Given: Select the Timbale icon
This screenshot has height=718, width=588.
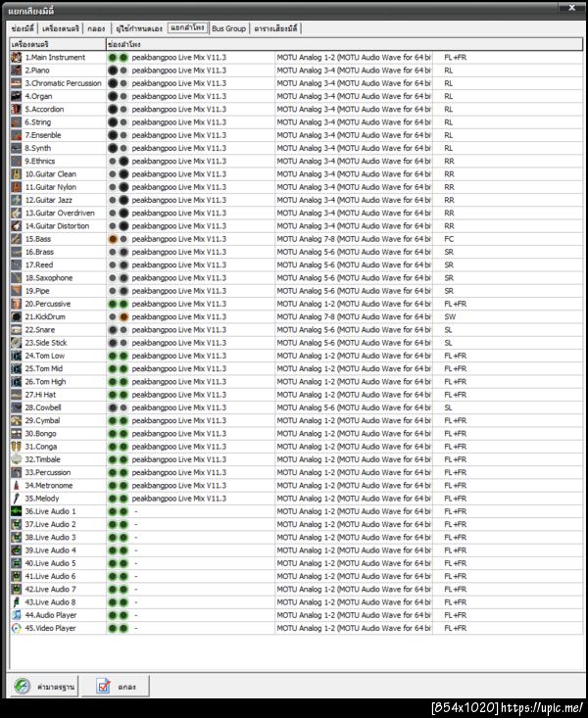Looking at the screenshot, I should 16,459.
